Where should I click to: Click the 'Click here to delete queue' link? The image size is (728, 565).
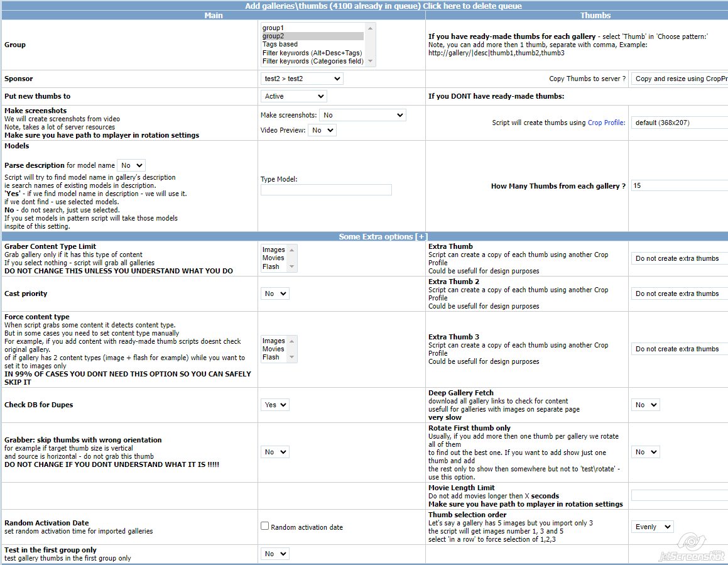tap(472, 6)
